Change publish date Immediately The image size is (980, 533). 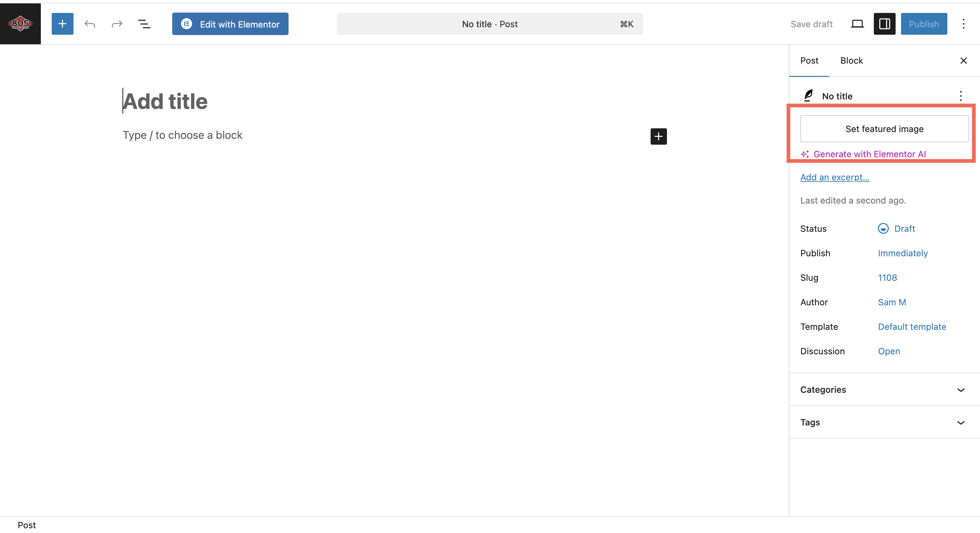[x=903, y=253]
